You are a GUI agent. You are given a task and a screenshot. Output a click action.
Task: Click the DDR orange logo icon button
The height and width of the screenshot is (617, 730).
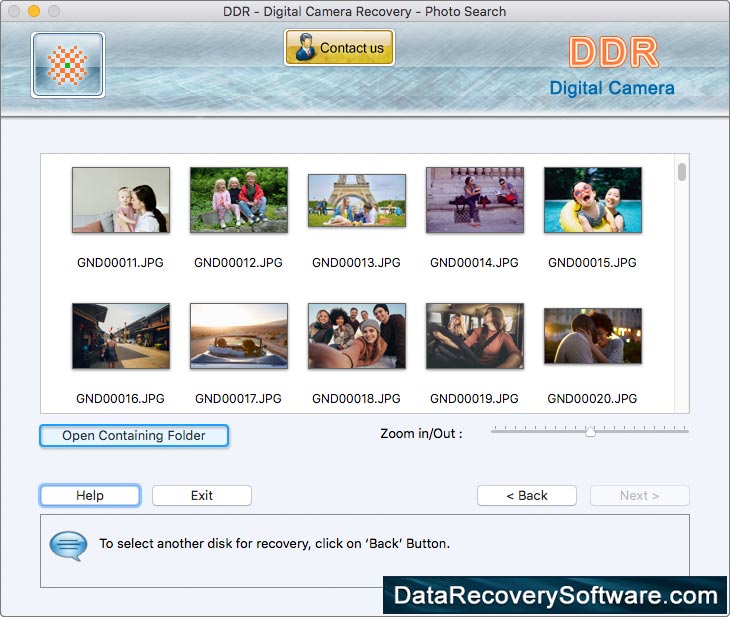(68, 65)
